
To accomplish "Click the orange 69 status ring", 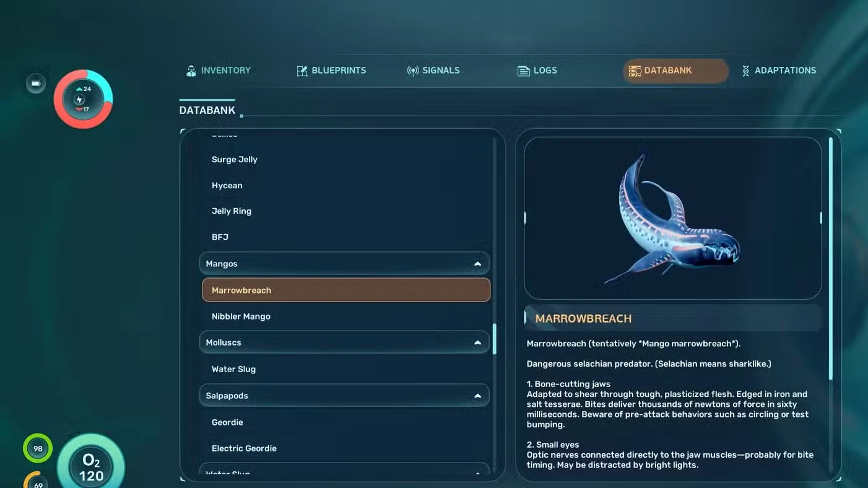I will (x=38, y=481).
